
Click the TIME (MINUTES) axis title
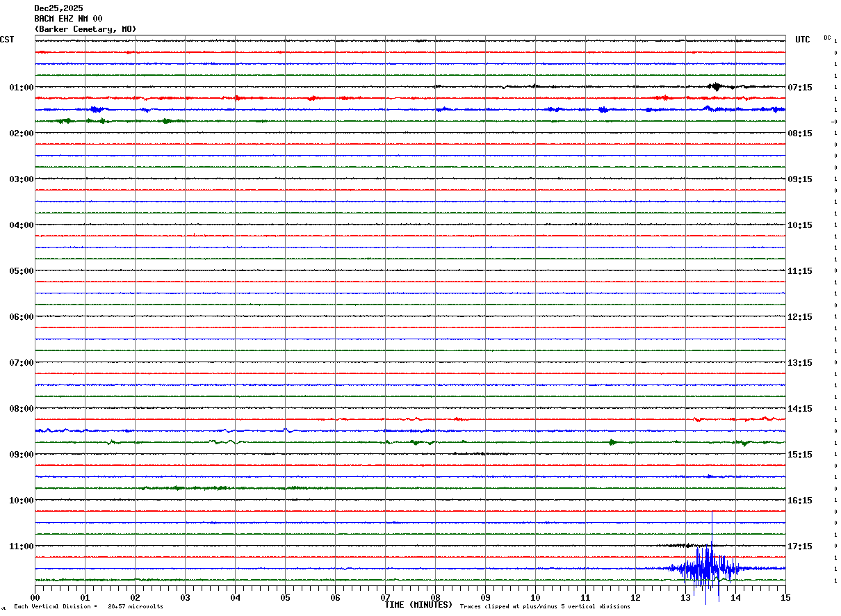pos(418,605)
